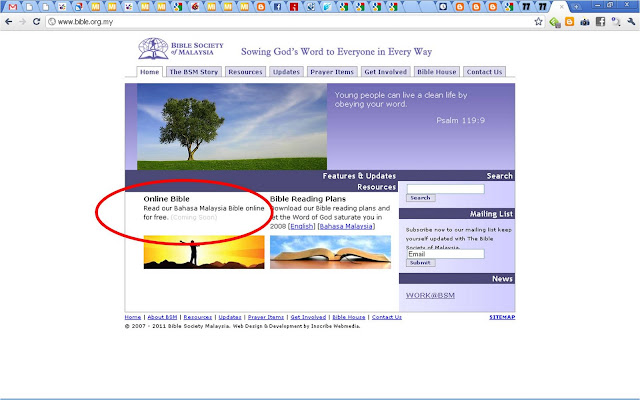640x400 pixels.
Task: Open the Bahasa Malaysia reading plan link
Action: 346,226
